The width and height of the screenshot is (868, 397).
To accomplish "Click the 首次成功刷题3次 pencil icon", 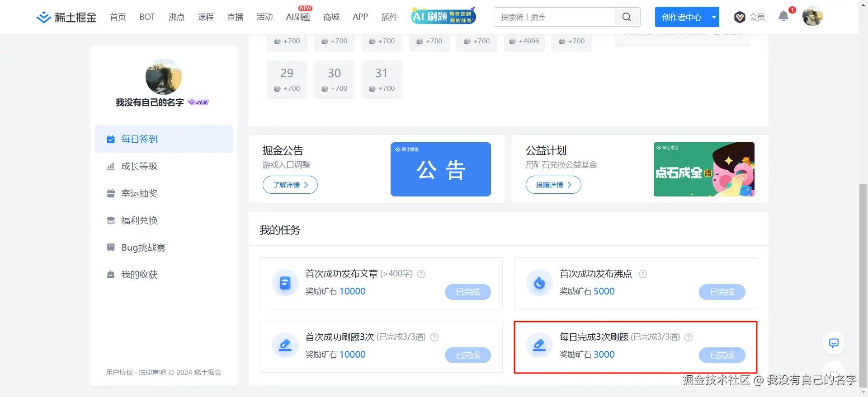I will click(x=285, y=346).
